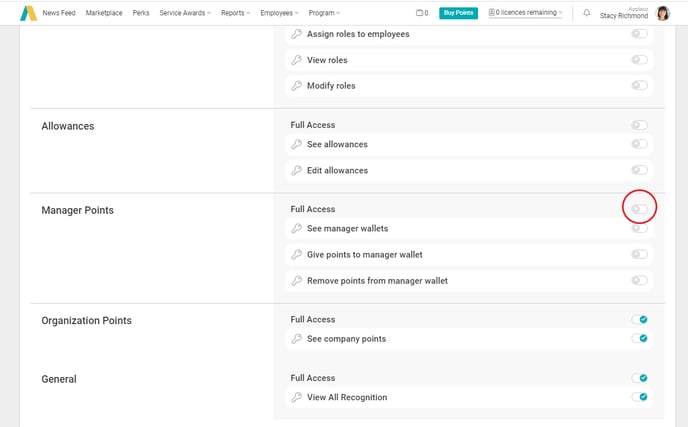Switch on Give points to manager wallet

639,255
